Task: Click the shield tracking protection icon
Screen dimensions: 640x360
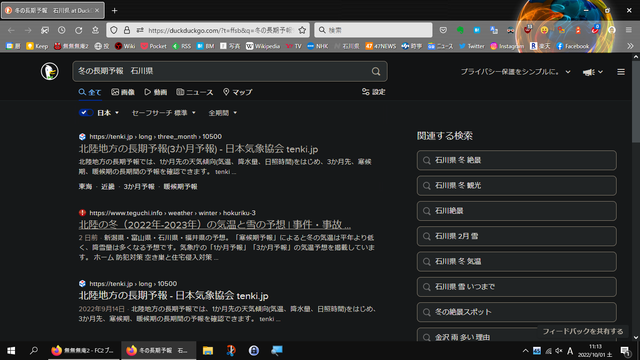Action: tap(114, 30)
